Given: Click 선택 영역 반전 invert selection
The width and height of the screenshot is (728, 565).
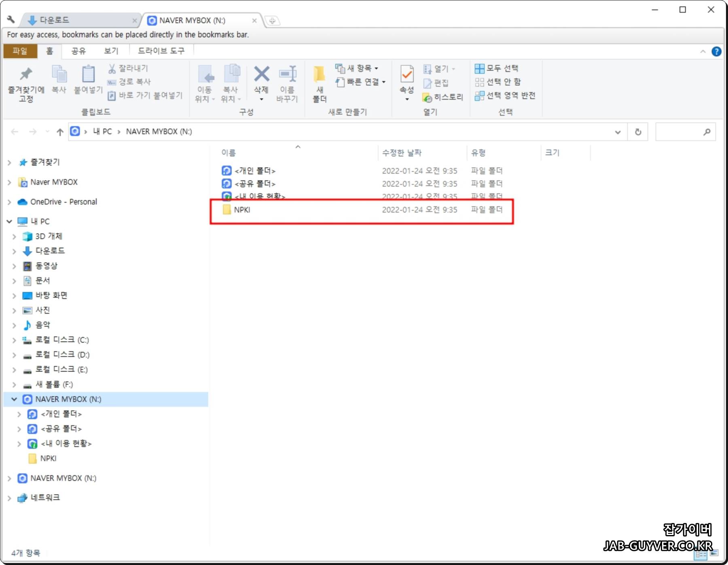Looking at the screenshot, I should 505,95.
